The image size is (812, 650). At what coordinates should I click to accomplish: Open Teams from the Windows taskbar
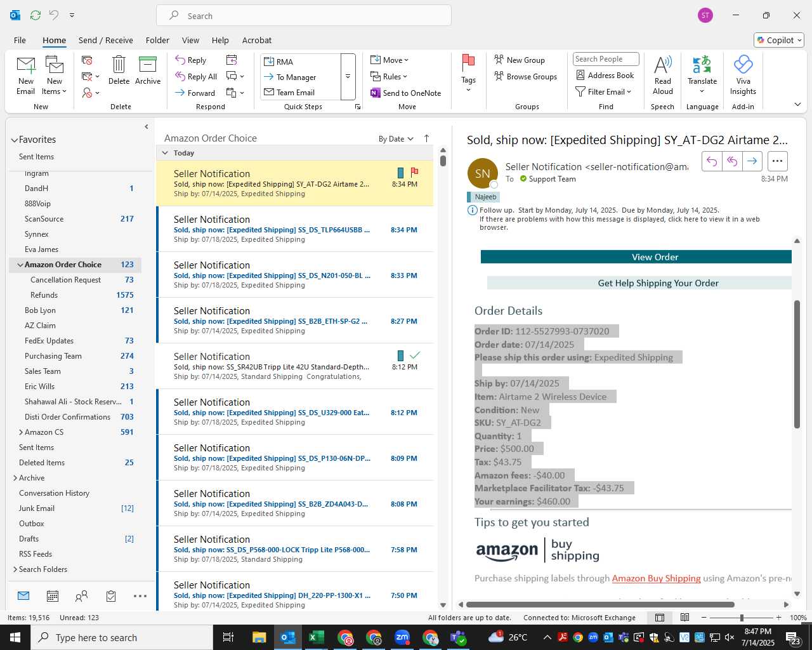coord(458,637)
